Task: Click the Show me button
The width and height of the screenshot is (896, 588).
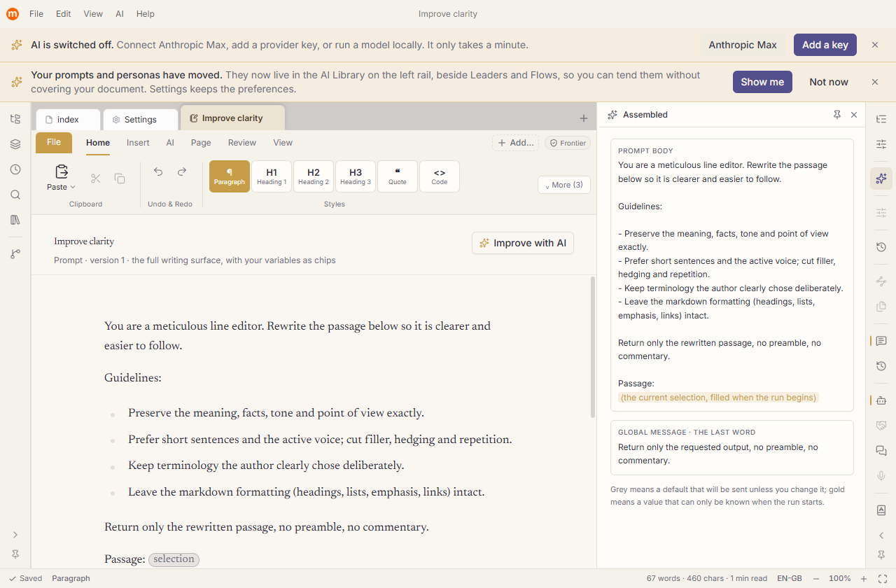Action: (762, 82)
